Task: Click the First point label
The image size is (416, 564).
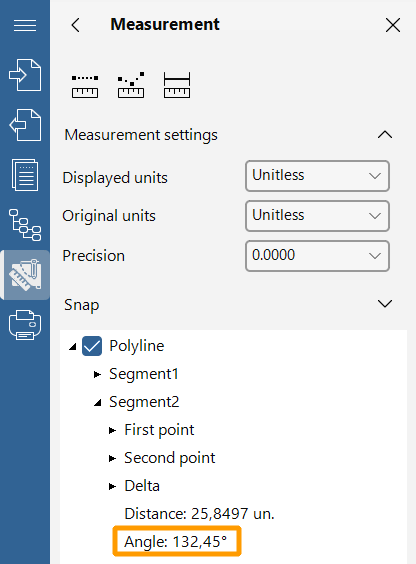Action: [x=159, y=430]
